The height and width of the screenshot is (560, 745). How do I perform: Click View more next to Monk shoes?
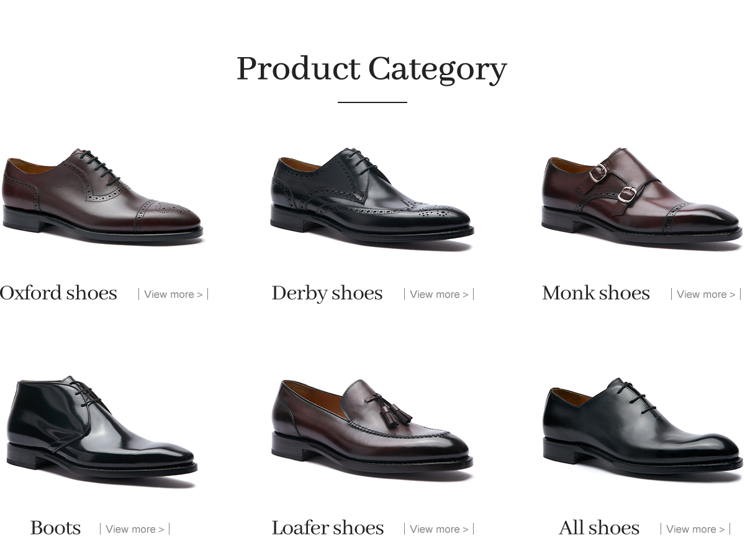pyautogui.click(x=706, y=294)
